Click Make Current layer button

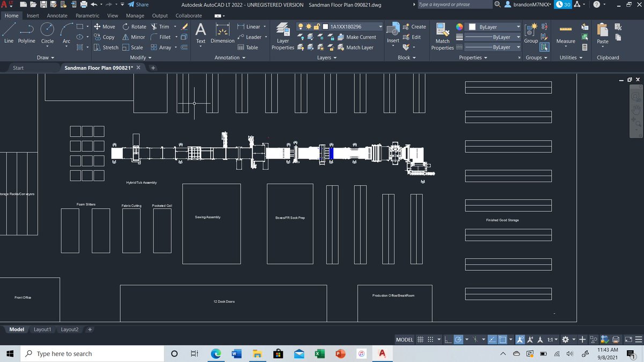click(356, 37)
